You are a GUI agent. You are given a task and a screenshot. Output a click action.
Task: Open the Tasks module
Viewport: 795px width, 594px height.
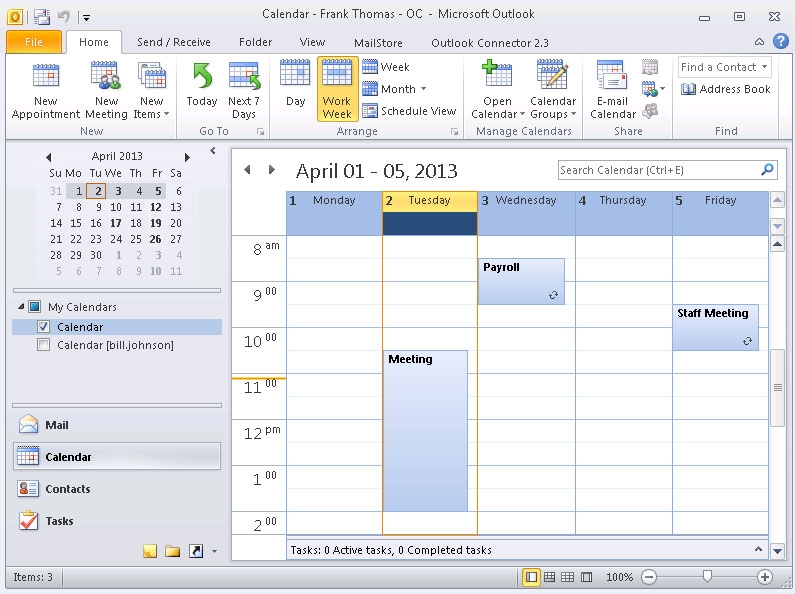click(117, 521)
